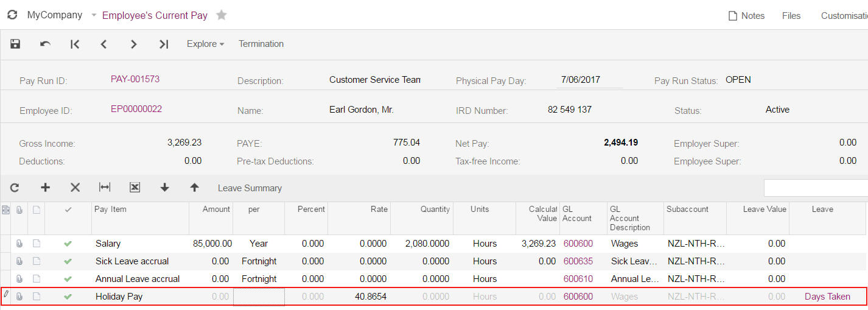
Task: Select the Holiday Pay cell
Action: (139, 297)
